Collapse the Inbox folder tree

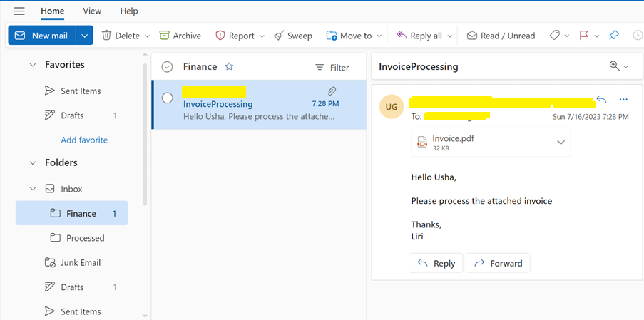(x=33, y=189)
